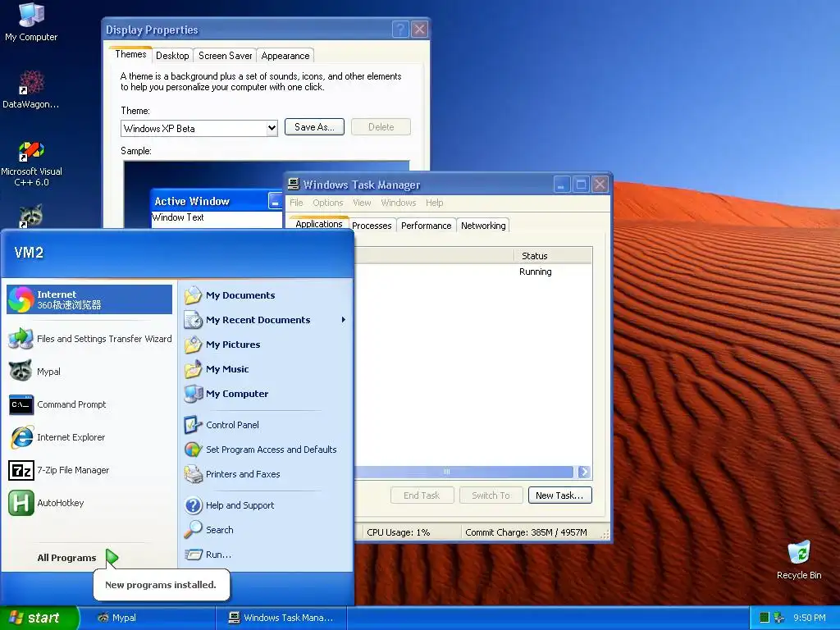Open the Appearance tab
This screenshot has width=840, height=630.
(285, 56)
